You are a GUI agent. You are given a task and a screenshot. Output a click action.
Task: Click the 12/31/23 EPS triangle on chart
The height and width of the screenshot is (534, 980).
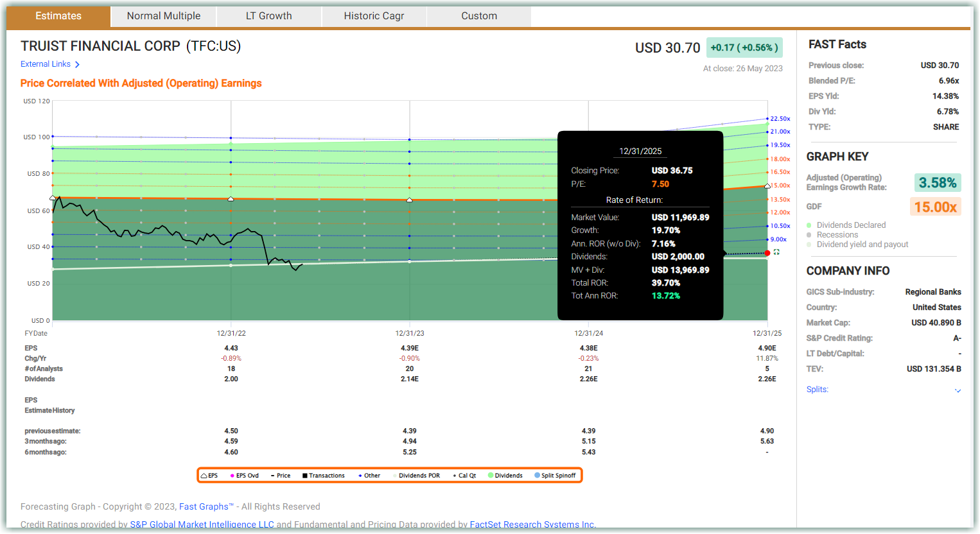tap(410, 200)
